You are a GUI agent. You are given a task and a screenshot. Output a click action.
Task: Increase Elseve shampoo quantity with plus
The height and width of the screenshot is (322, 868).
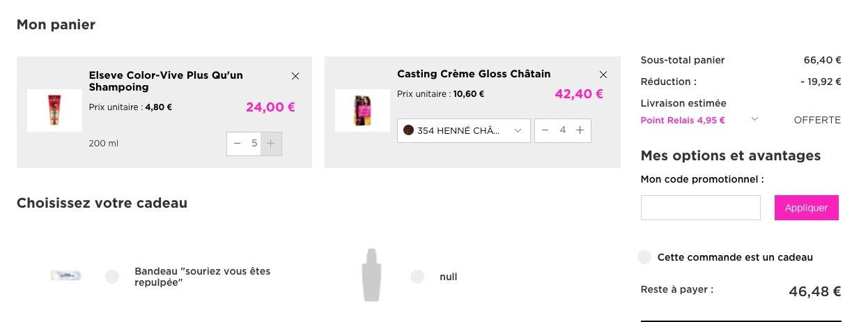[x=271, y=144]
